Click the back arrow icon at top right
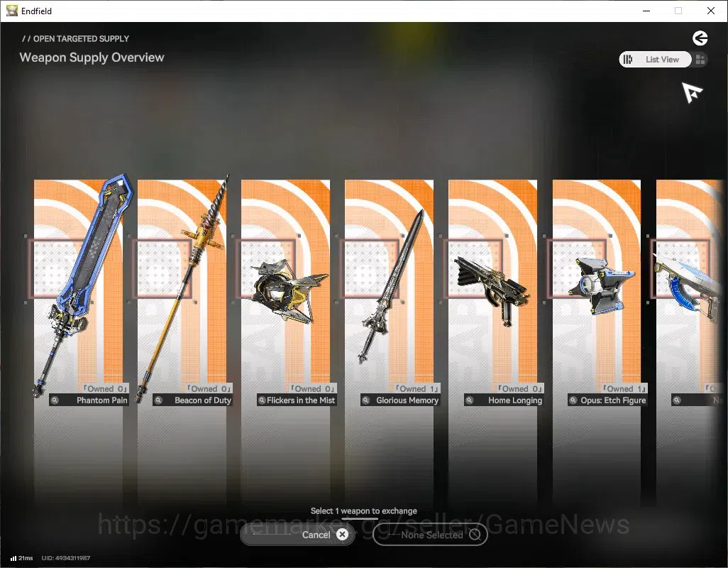This screenshot has height=568, width=728. pos(700,38)
